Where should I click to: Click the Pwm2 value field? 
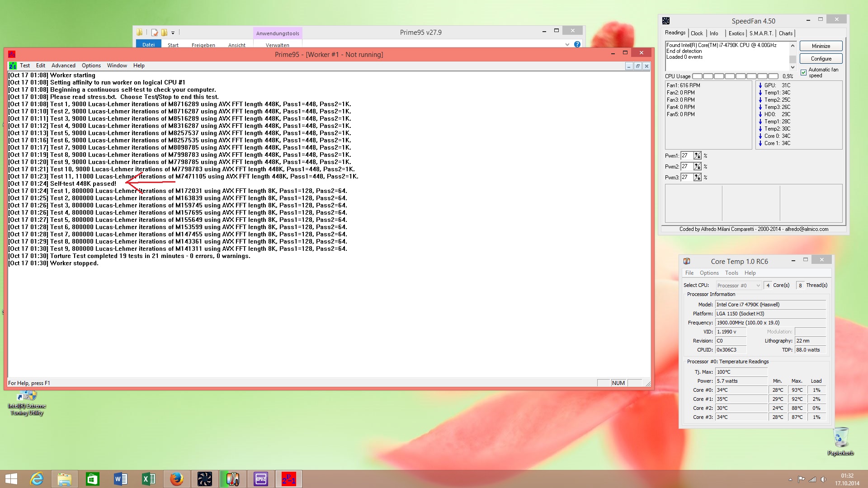(687, 166)
